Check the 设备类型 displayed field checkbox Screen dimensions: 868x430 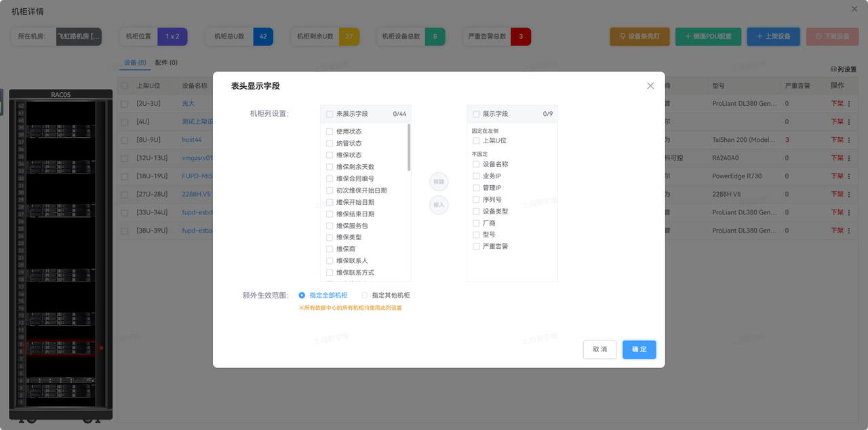point(476,212)
